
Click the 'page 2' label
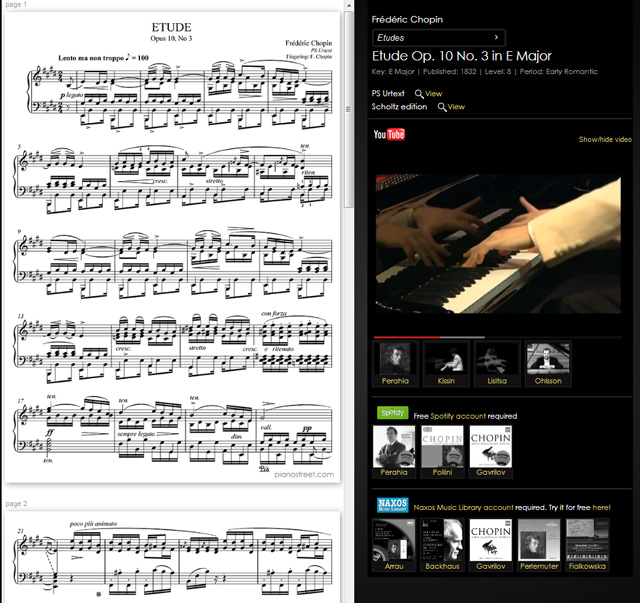pyautogui.click(x=16, y=504)
